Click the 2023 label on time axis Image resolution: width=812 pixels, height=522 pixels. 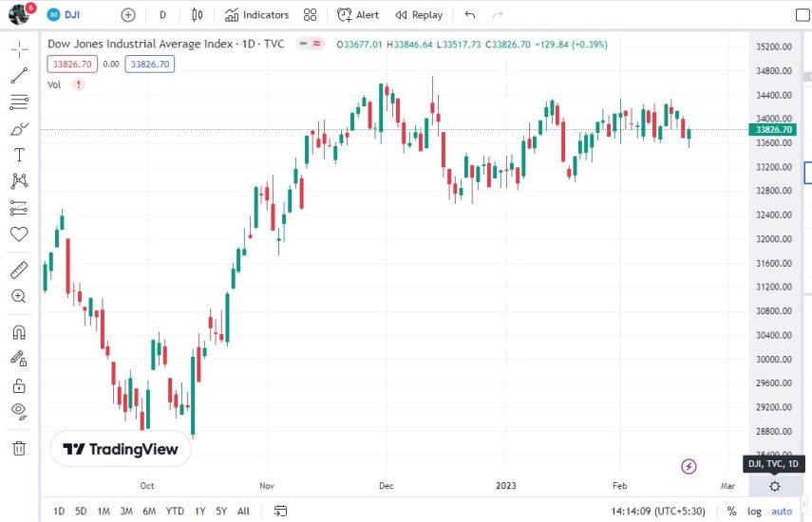(506, 486)
